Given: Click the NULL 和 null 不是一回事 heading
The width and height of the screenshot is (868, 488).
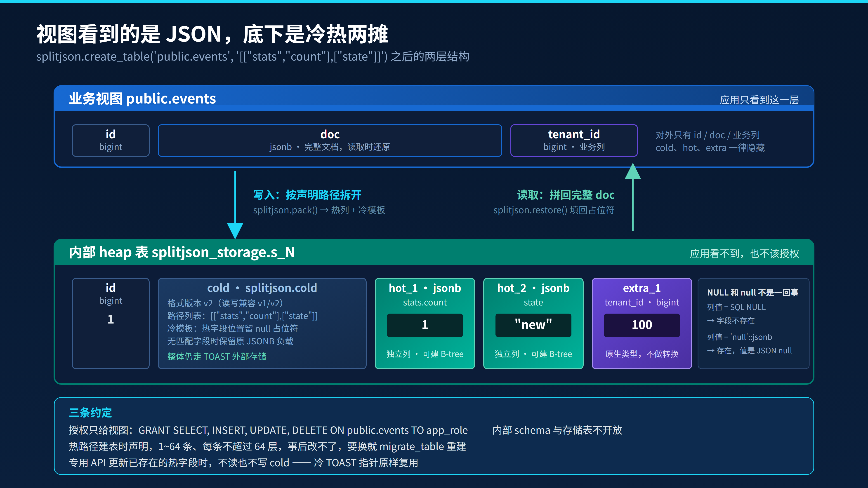Looking at the screenshot, I should click(753, 293).
